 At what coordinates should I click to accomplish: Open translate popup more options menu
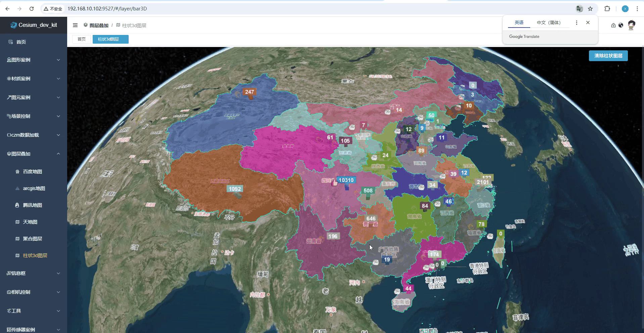(577, 22)
